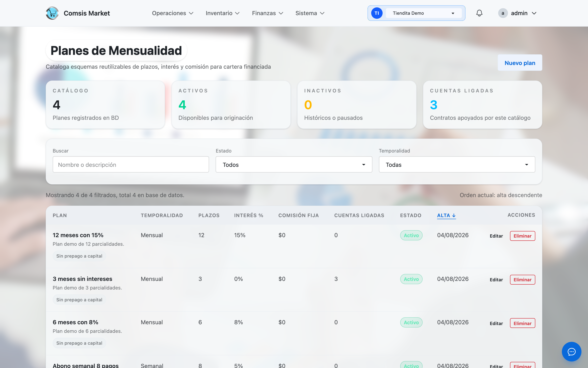Open the Operaciones menu

[173, 13]
